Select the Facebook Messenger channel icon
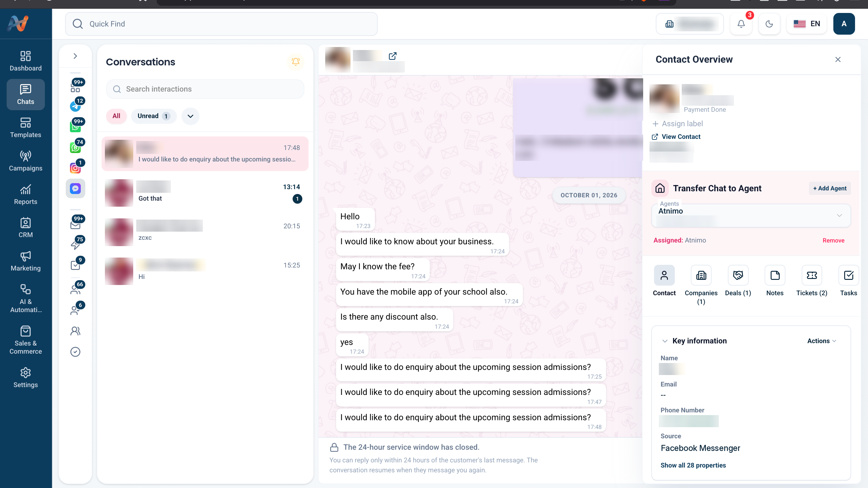Screen dimensions: 868x488 (75, 189)
